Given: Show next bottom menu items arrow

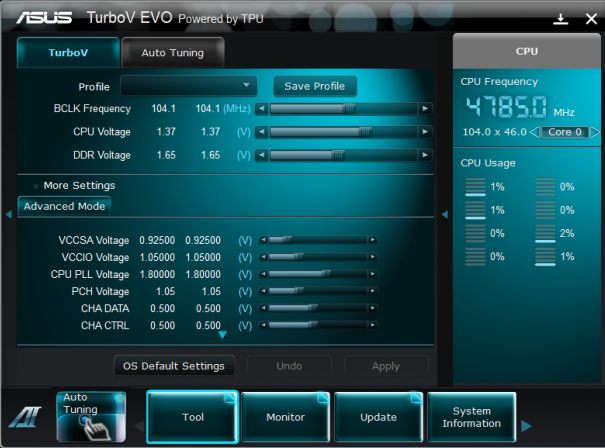Looking at the screenshot, I should pyautogui.click(x=526, y=426).
